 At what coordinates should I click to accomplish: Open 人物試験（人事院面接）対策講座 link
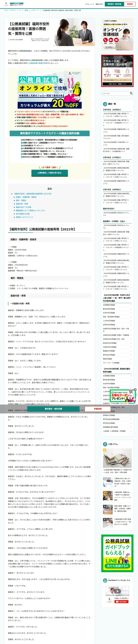point(117,431)
